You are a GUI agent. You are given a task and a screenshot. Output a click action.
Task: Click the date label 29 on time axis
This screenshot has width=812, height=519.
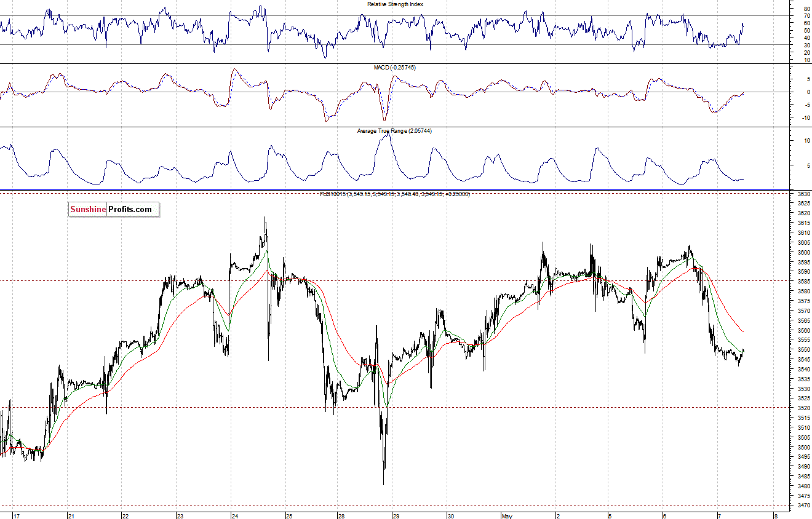click(x=396, y=516)
